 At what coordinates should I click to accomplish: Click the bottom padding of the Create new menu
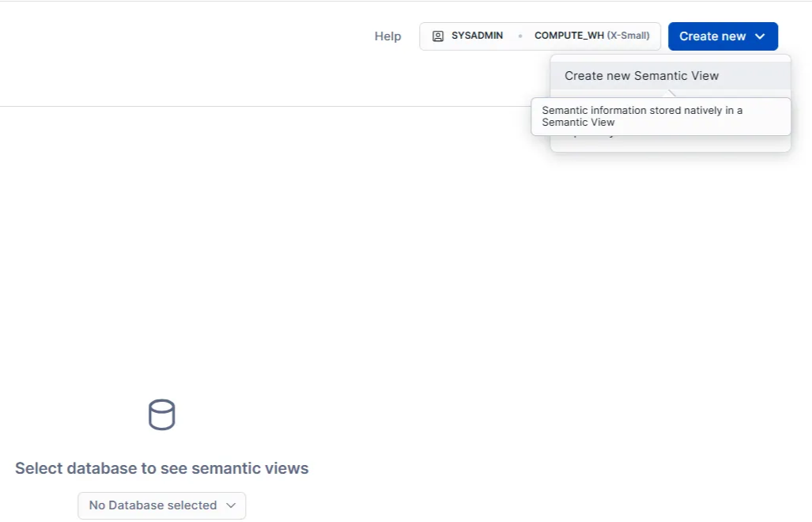(670, 147)
